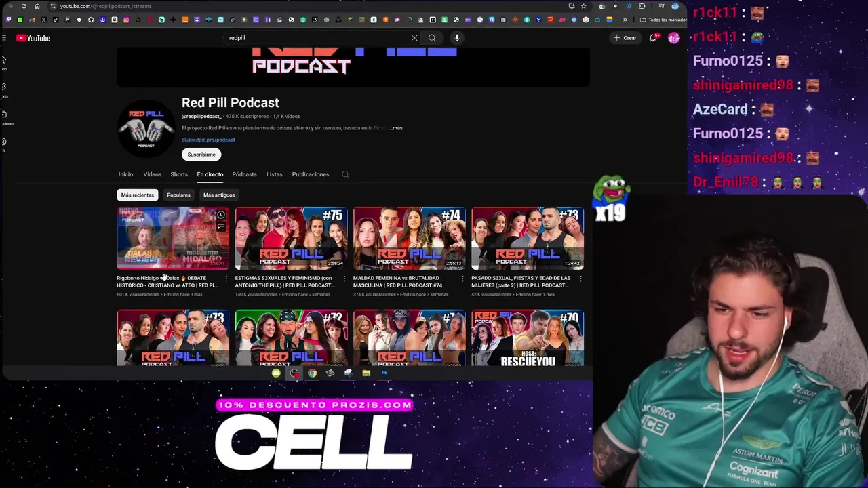Switch to the Podcasts tab

click(x=244, y=174)
